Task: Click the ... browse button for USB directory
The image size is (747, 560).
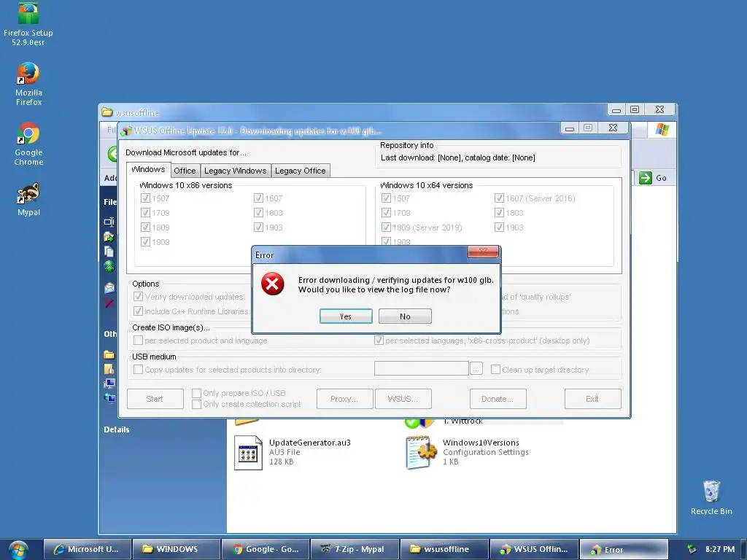Action: pyautogui.click(x=476, y=368)
